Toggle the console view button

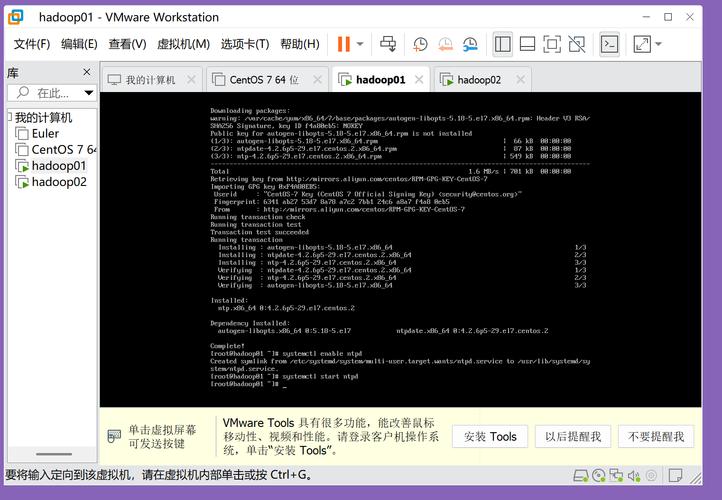click(x=610, y=44)
